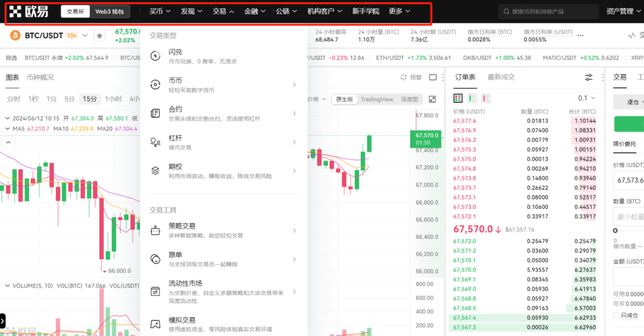This screenshot has height=336, width=644.
Task: Click MATIC/USDT ticker in the ticker bar
Action: [x=580, y=58]
